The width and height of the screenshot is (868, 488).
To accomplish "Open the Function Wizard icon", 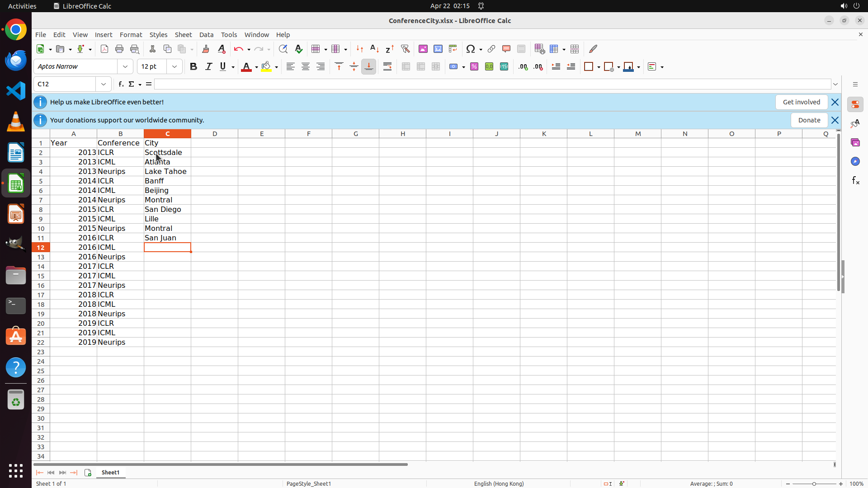I will 121,84.
